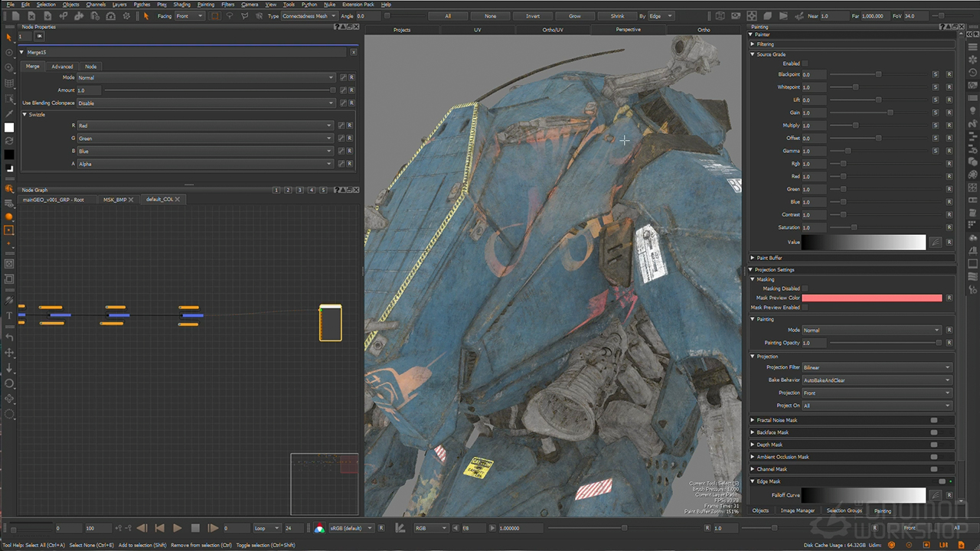Click the rectangle selection mode icon

[215, 16]
